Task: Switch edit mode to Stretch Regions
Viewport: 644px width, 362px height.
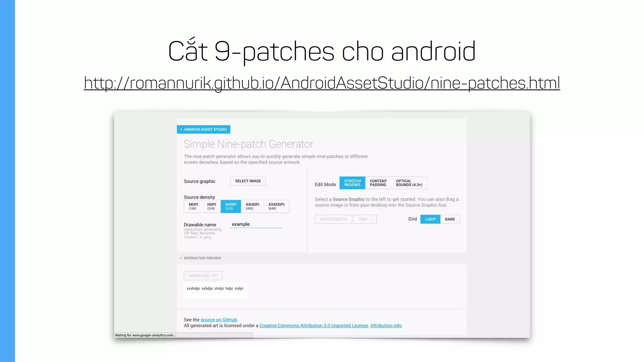Action: point(352,183)
